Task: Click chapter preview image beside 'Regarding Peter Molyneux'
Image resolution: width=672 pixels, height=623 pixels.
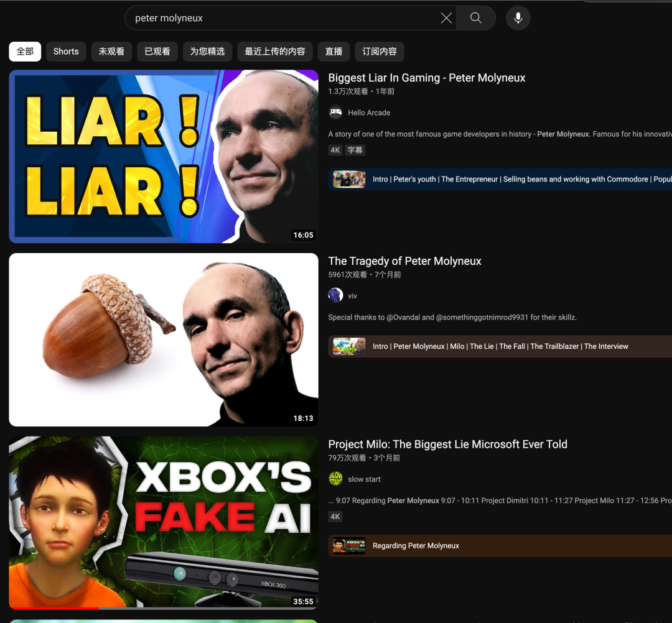Action: click(x=349, y=546)
